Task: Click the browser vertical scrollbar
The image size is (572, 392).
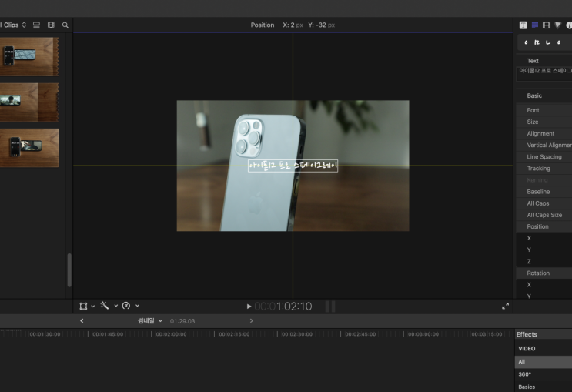Action: coord(69,270)
